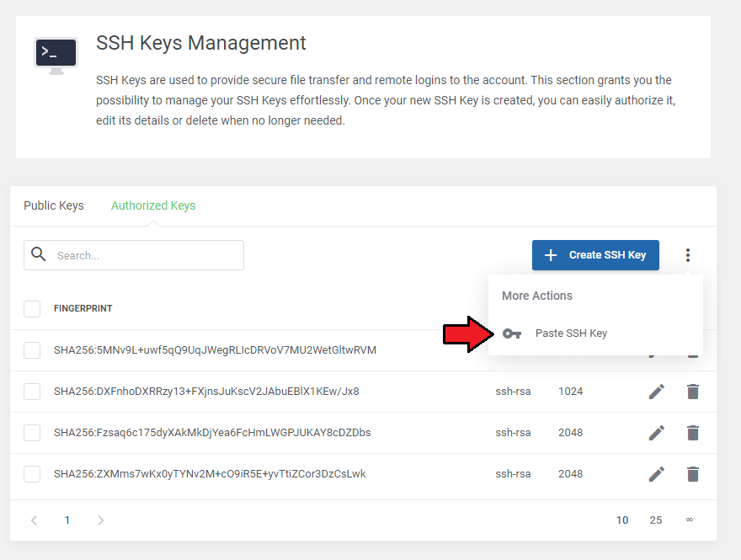Edit key SHA256:ZXMms7wKx0 with the pencil
Image resolution: width=741 pixels, height=560 pixels.
(657, 473)
